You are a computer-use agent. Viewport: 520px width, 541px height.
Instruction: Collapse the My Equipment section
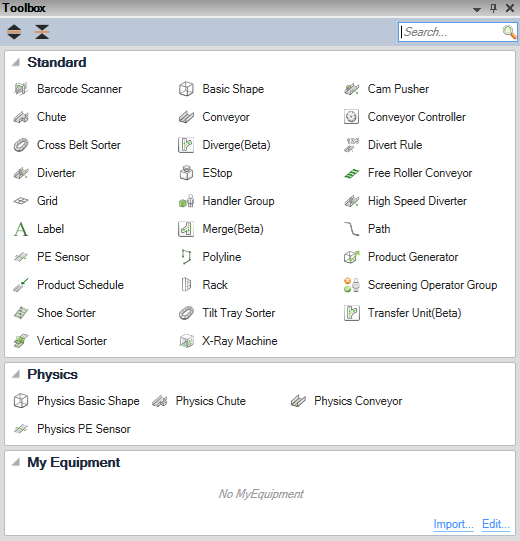tap(16, 462)
